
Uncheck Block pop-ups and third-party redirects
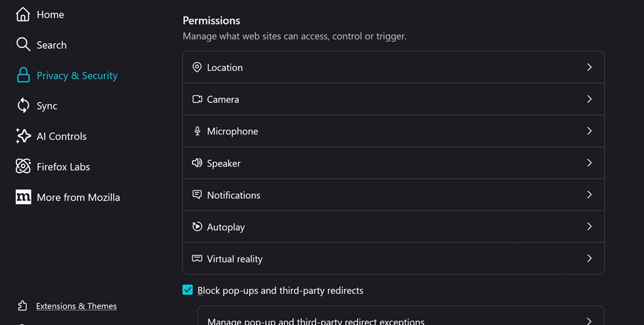[x=188, y=290]
